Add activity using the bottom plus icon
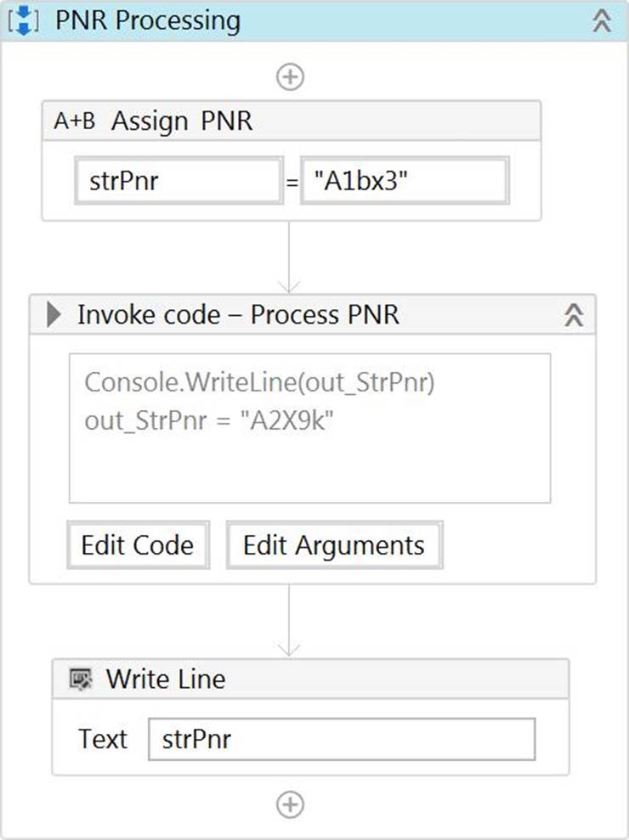This screenshot has width=629, height=840. (290, 803)
